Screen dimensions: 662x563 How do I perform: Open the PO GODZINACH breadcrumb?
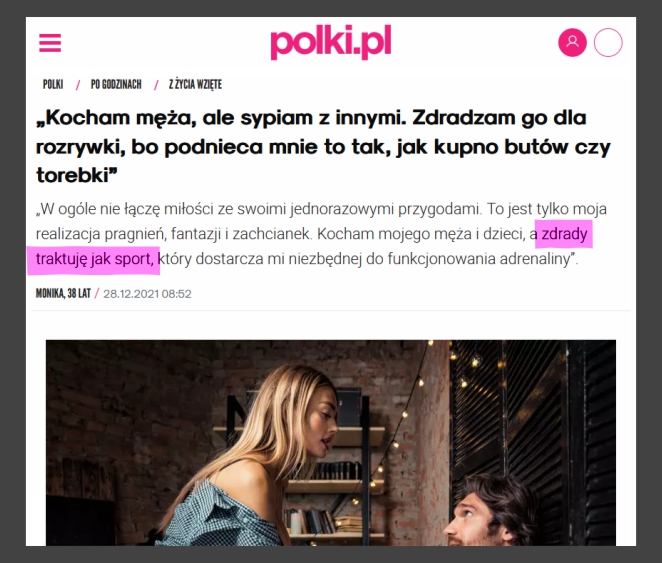pos(116,84)
